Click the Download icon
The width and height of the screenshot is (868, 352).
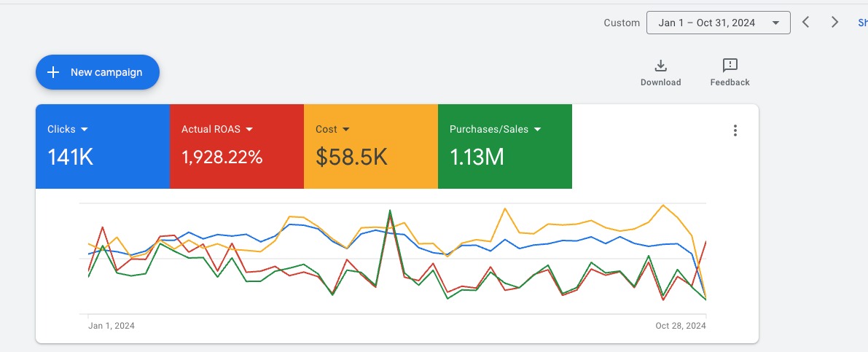pyautogui.click(x=660, y=66)
